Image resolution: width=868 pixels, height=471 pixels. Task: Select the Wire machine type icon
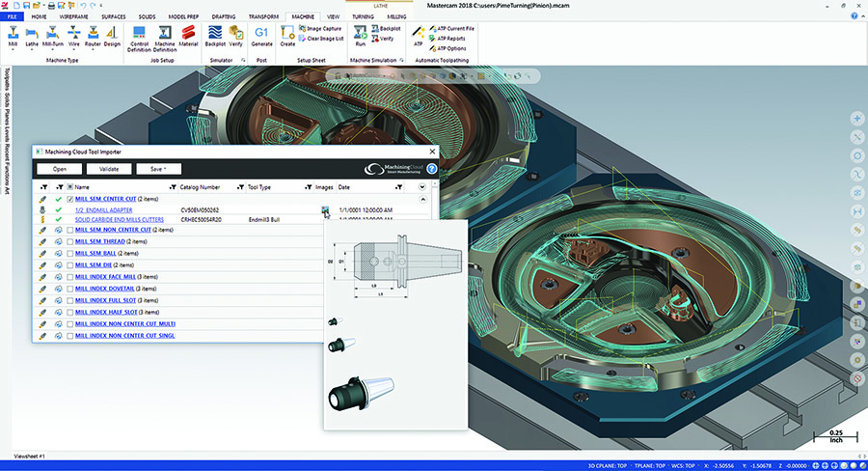point(73,37)
